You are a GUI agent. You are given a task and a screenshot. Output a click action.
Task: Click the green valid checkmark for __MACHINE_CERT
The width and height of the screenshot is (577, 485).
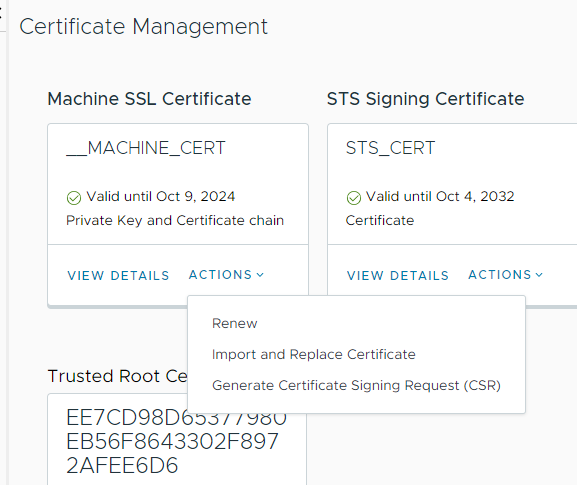(x=74, y=198)
